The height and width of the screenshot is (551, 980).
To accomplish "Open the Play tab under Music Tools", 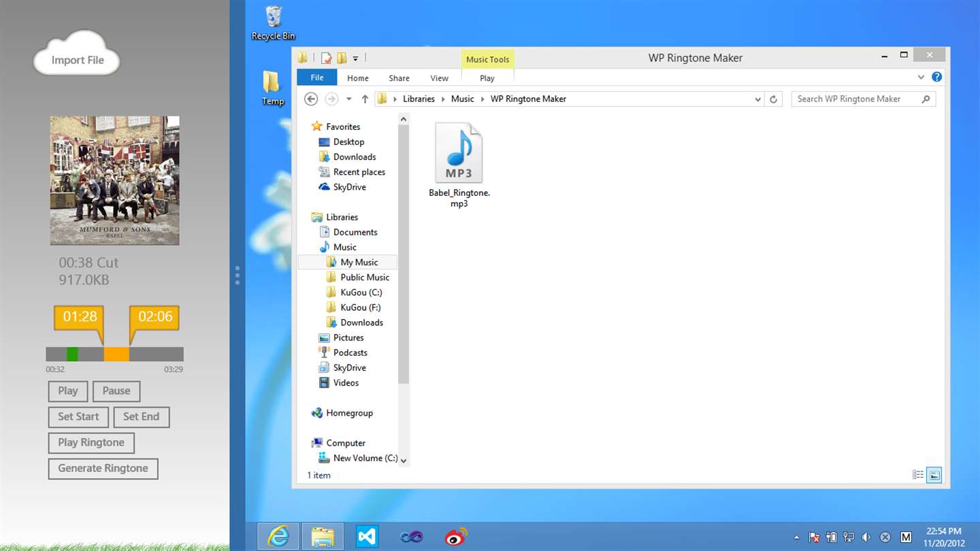I will (x=487, y=78).
